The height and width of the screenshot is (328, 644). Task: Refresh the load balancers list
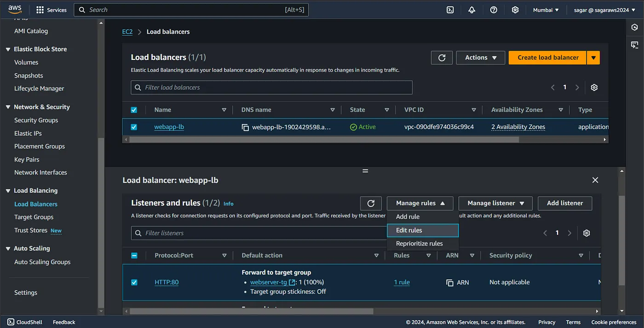(x=442, y=58)
